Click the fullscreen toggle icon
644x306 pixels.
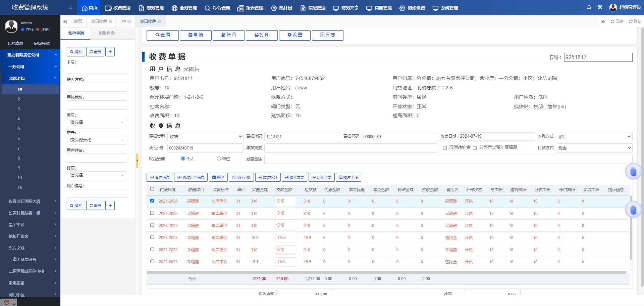(600, 7)
